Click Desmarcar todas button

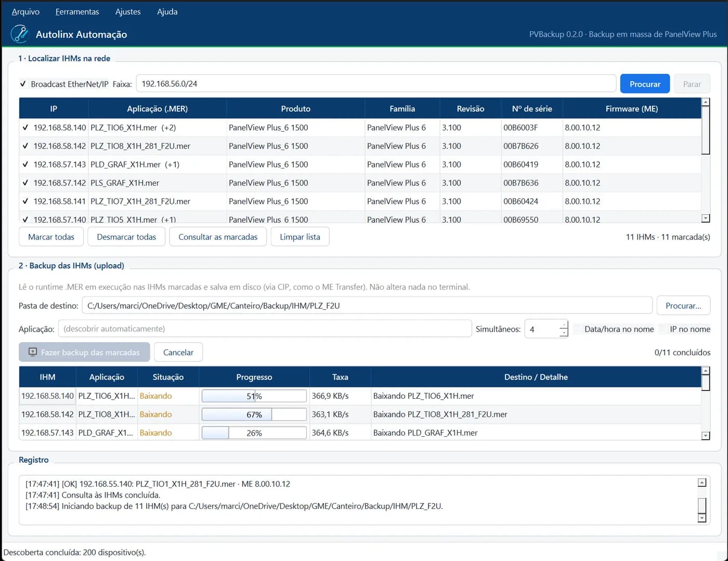point(126,237)
